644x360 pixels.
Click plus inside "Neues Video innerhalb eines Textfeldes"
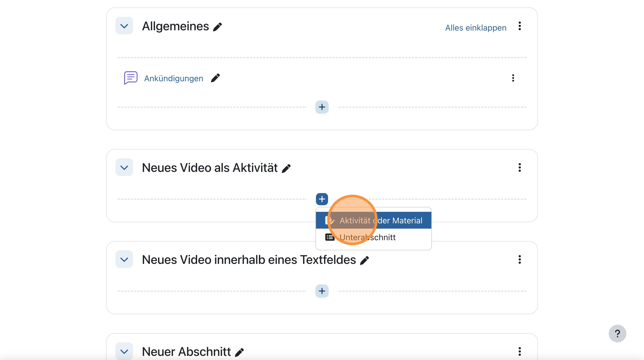coord(322,291)
